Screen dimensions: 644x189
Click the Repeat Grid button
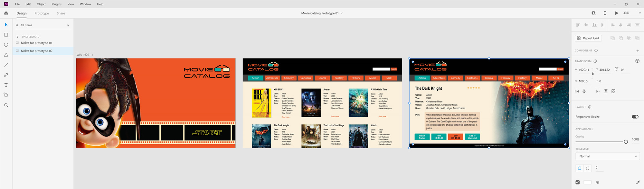(x=588, y=38)
